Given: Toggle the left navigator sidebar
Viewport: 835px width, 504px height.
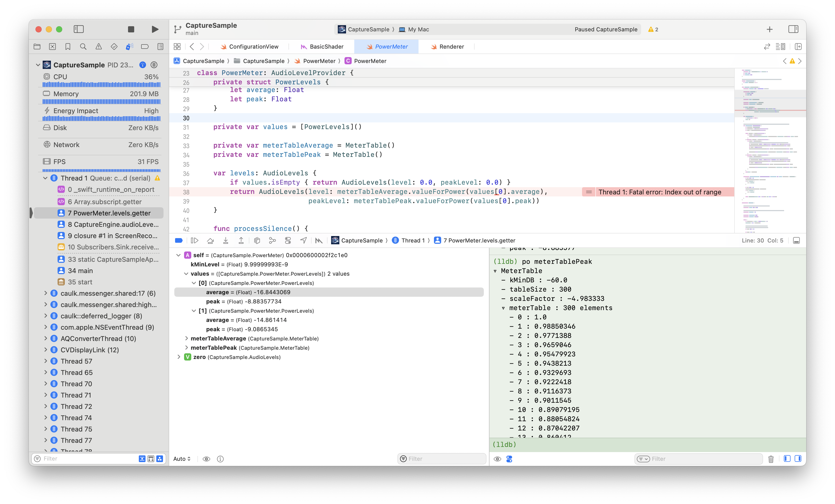Looking at the screenshot, I should [79, 29].
